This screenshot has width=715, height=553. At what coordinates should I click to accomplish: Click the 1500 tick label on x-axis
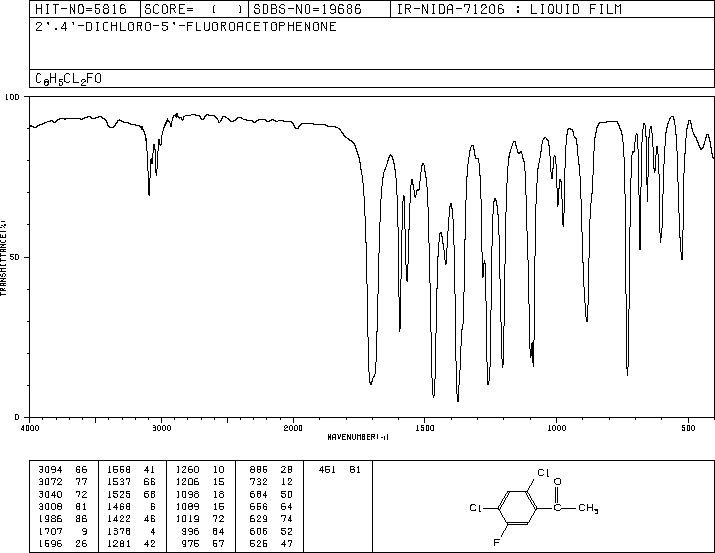(x=425, y=428)
